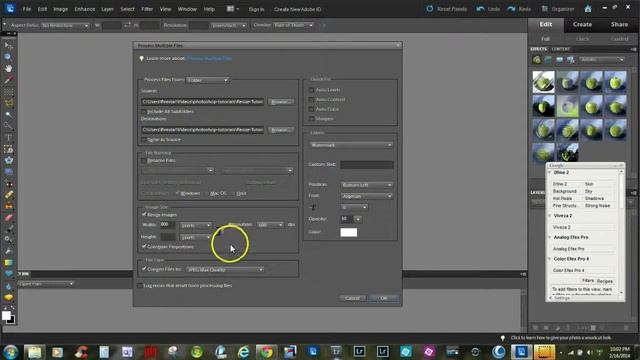Open the Layer menu
Screen dimensions: 640x360
pos(107,9)
